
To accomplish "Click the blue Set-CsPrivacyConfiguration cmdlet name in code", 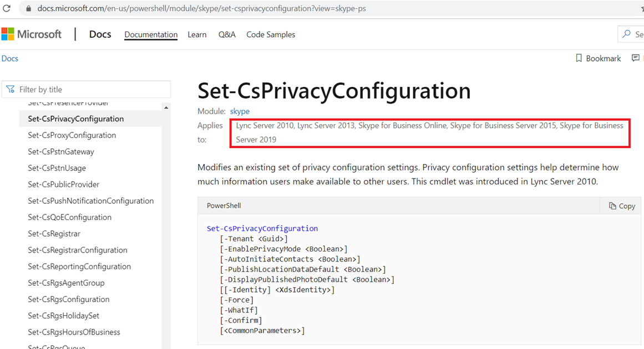I will point(262,228).
